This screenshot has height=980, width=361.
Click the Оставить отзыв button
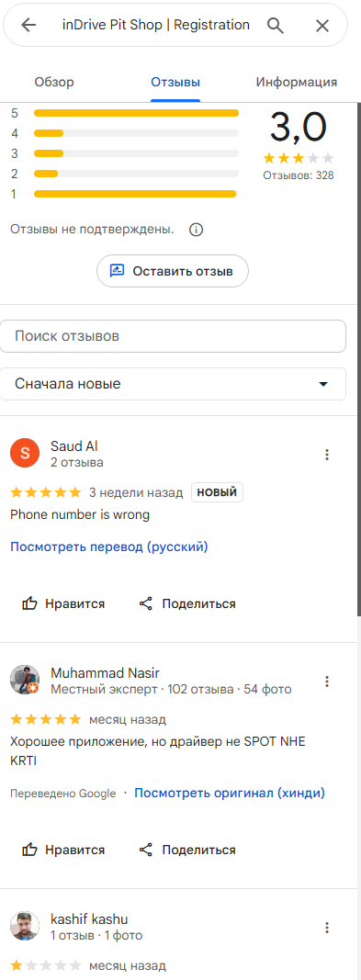[x=173, y=271]
